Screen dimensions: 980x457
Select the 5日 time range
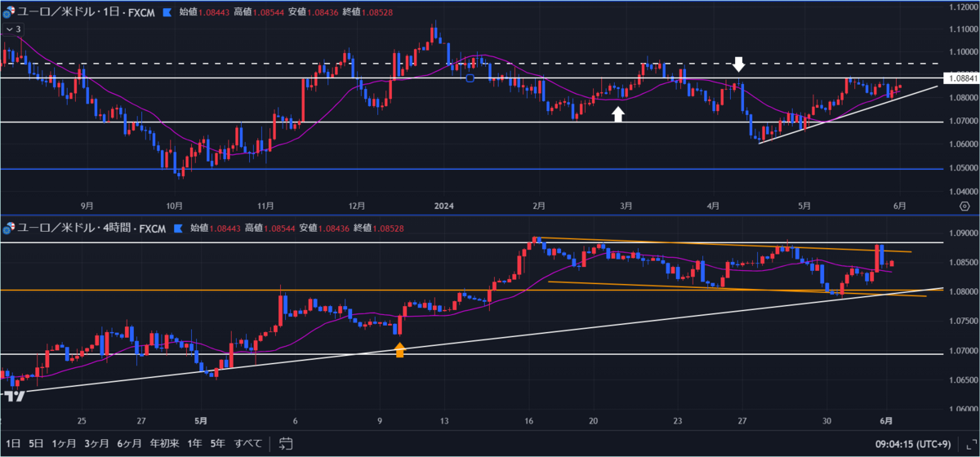click(x=37, y=444)
